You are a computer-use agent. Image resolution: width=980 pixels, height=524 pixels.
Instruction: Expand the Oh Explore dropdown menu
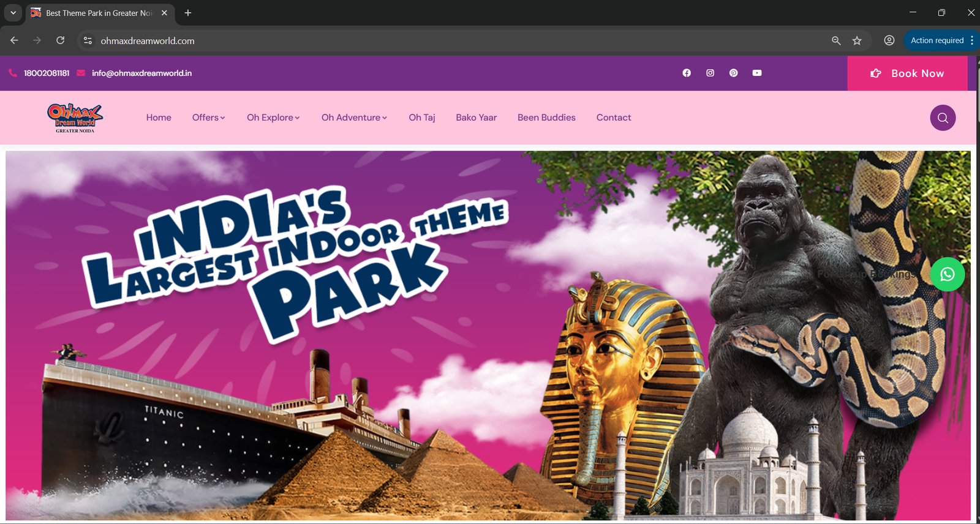coord(273,118)
